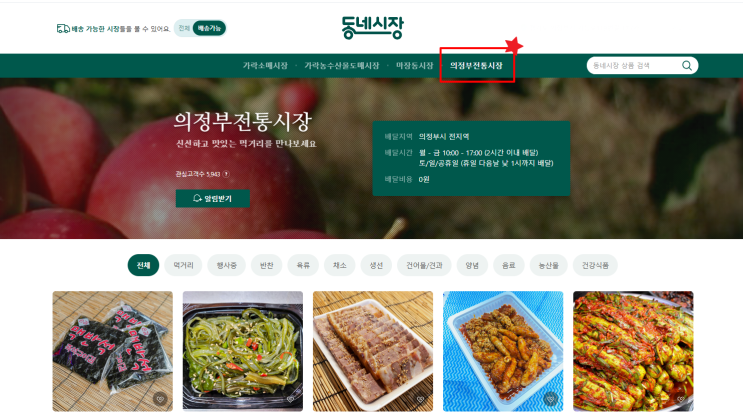Click the search magnifier icon
743x417 pixels.
[x=687, y=65]
